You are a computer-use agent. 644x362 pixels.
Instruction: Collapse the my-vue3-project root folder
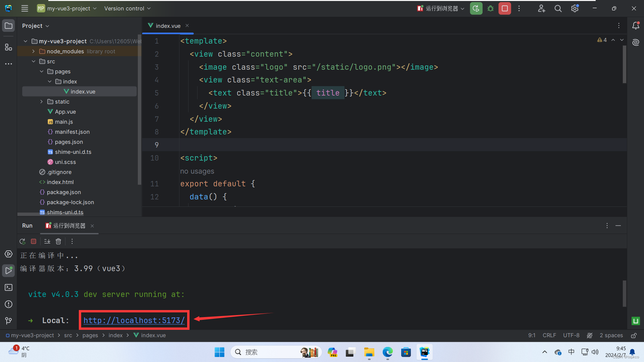point(25,41)
